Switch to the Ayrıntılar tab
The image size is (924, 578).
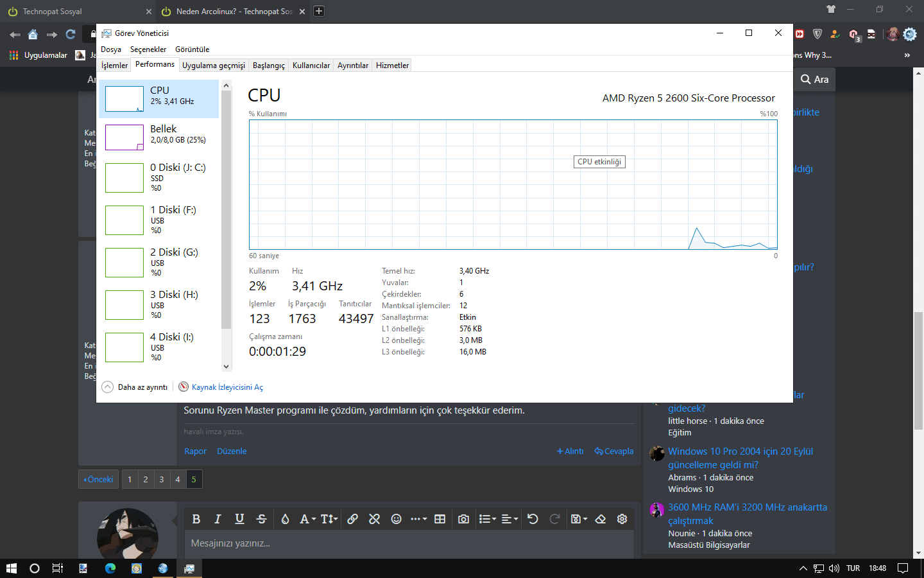(x=353, y=66)
